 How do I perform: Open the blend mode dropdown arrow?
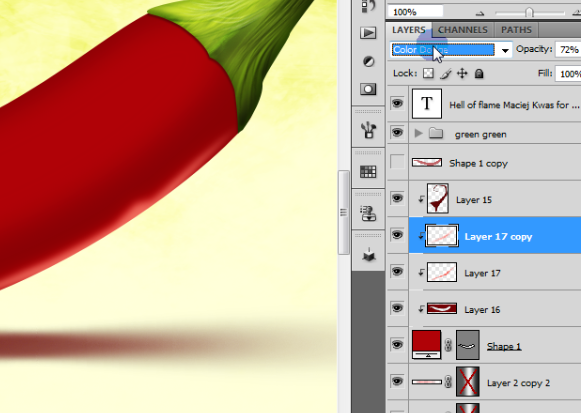click(505, 50)
